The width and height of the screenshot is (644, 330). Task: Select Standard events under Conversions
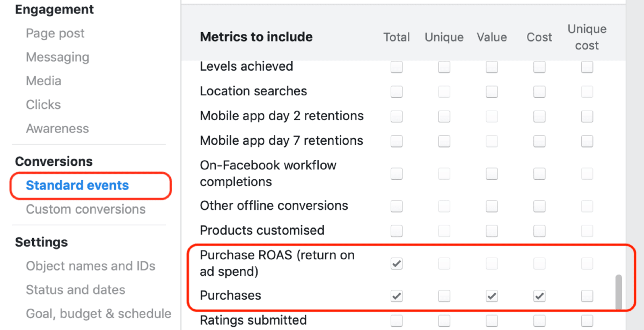click(x=77, y=186)
